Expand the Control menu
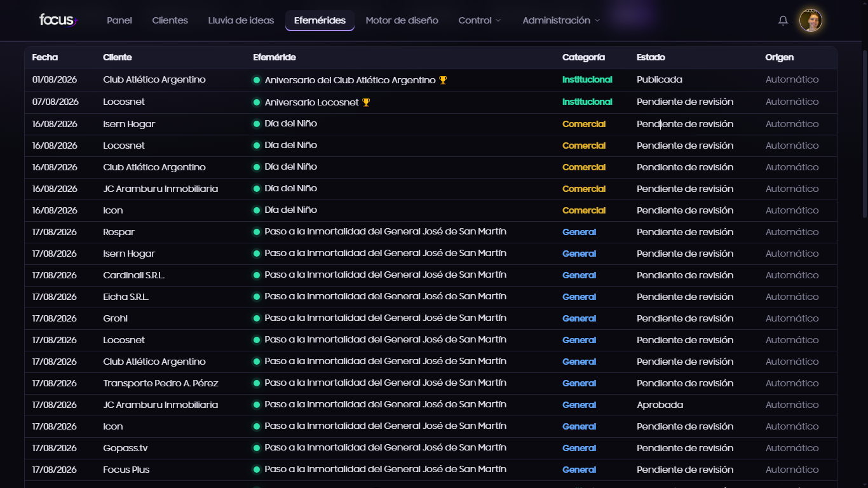This screenshot has height=488, width=868. pyautogui.click(x=480, y=20)
